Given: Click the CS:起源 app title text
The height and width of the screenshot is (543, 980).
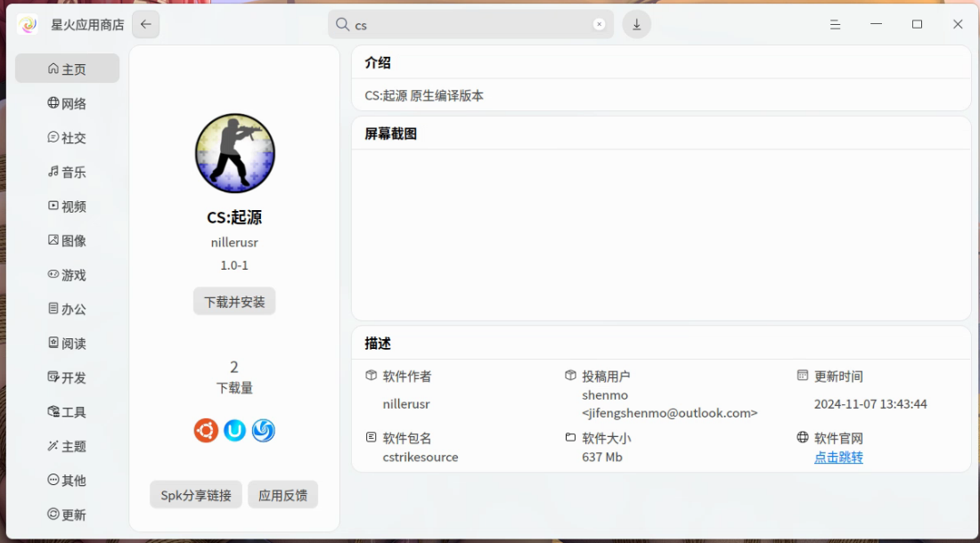Looking at the screenshot, I should point(234,217).
